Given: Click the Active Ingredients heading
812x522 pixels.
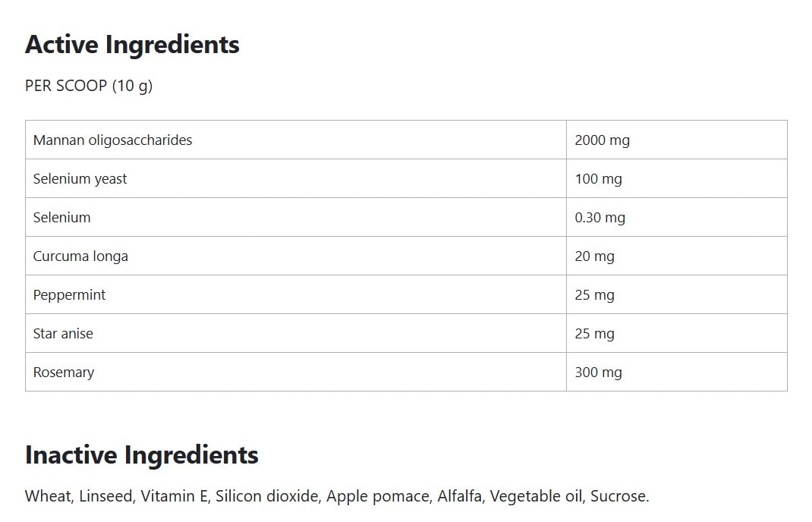Looking at the screenshot, I should click(132, 45).
